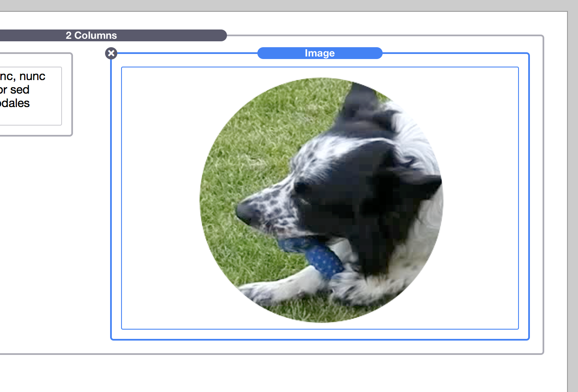Click the word 'sed' in the text block

point(20,90)
